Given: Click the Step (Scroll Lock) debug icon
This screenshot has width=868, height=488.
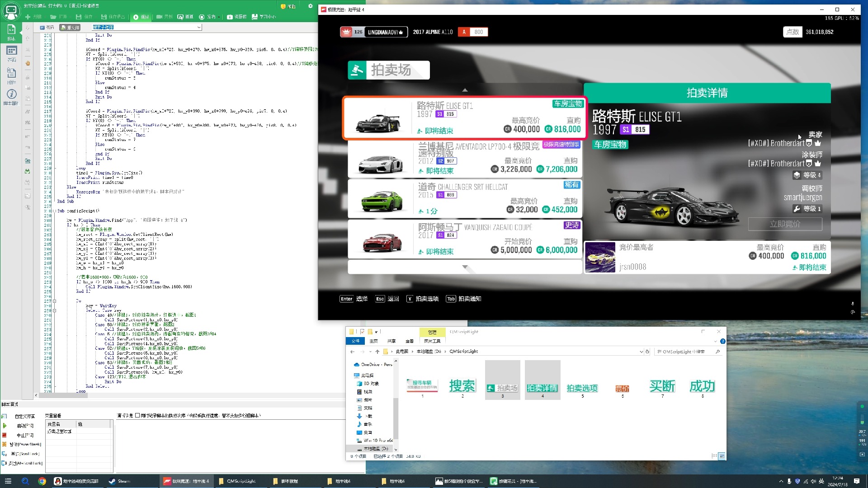Looking at the screenshot, I should 5,454.
